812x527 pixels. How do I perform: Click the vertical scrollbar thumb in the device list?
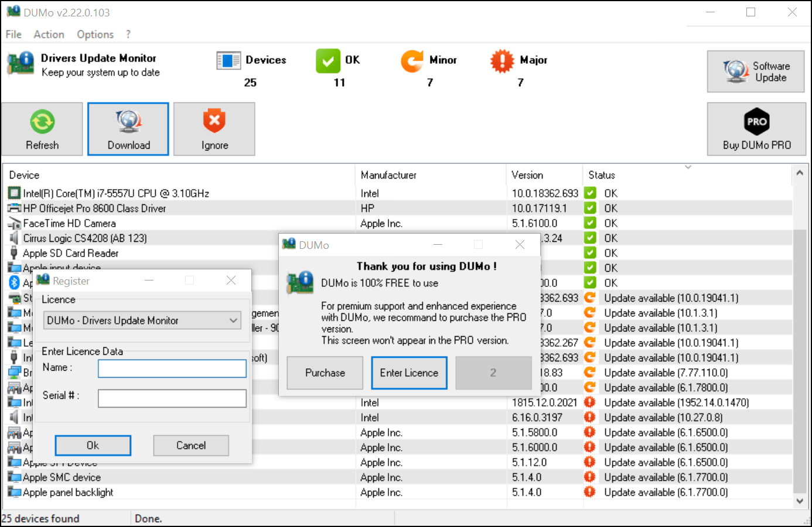[800, 360]
